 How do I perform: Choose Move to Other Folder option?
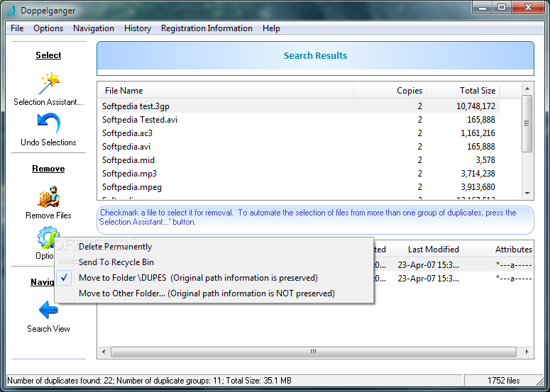214,293
